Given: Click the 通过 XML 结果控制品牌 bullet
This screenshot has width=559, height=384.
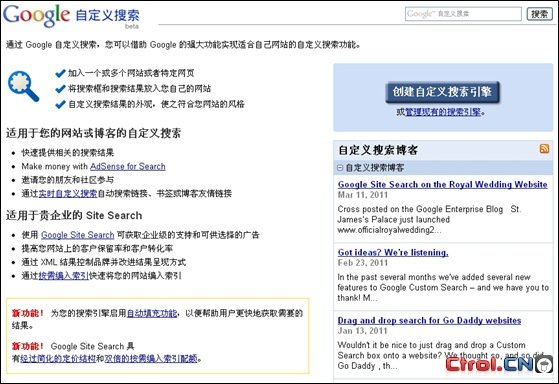Looking at the screenshot, I should [104, 262].
